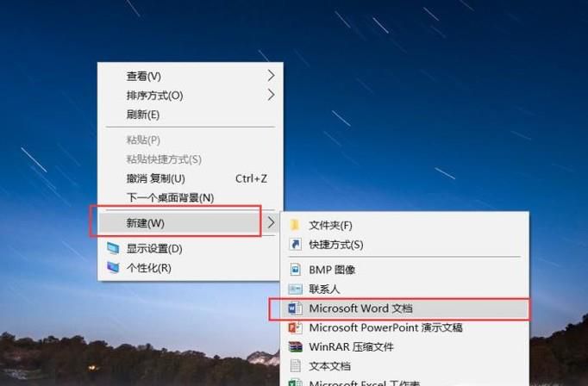This screenshot has width=588, height=386.
Task: Click the folder icon next to 文件夹(F)
Action: tap(295, 225)
